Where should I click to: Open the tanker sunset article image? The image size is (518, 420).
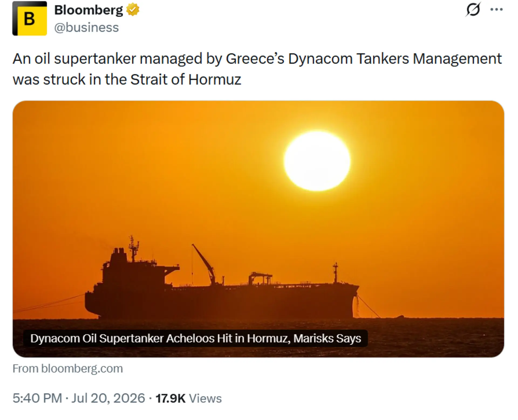click(258, 229)
